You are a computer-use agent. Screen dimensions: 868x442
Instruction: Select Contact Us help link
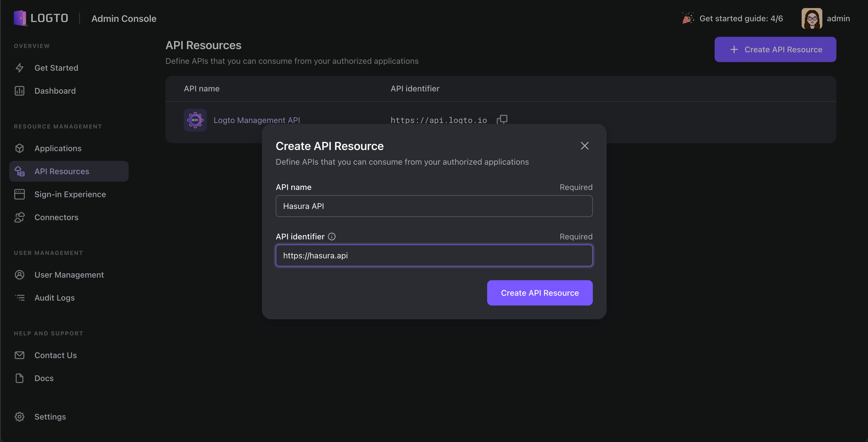(55, 355)
